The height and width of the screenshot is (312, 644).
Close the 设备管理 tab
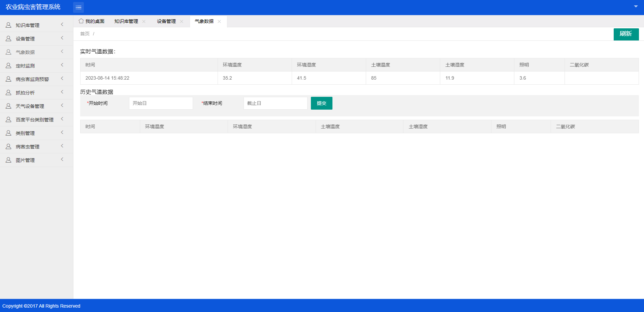click(182, 21)
